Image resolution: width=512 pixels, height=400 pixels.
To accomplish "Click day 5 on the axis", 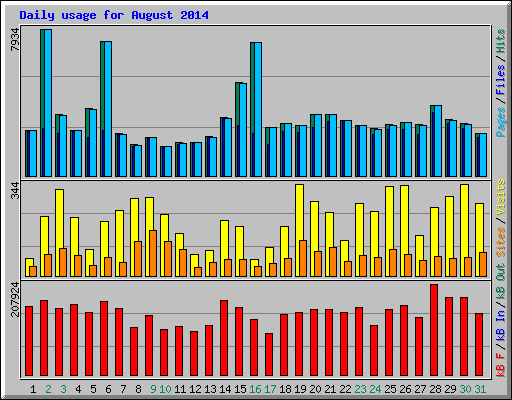I will pos(93,389).
